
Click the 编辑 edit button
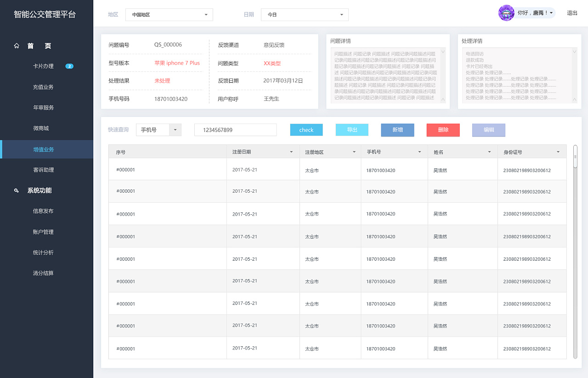tap(488, 130)
